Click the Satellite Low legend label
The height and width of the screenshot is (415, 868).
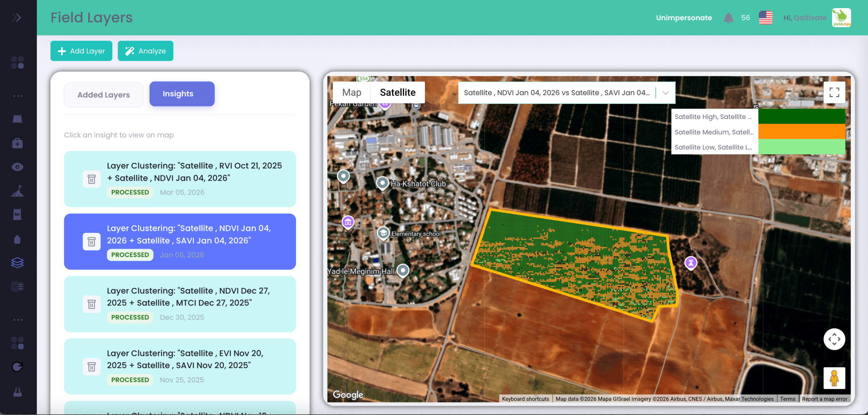pos(713,147)
